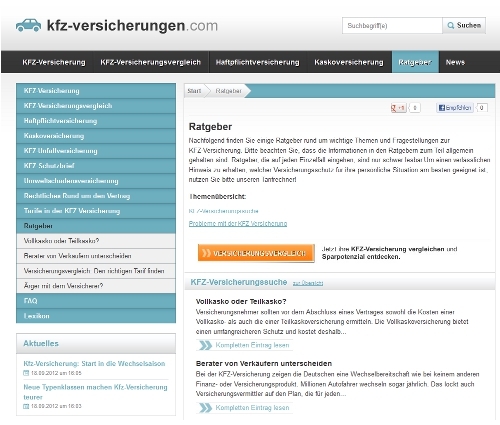
Task: Click the Ratgeber page heading
Action: coord(210,127)
